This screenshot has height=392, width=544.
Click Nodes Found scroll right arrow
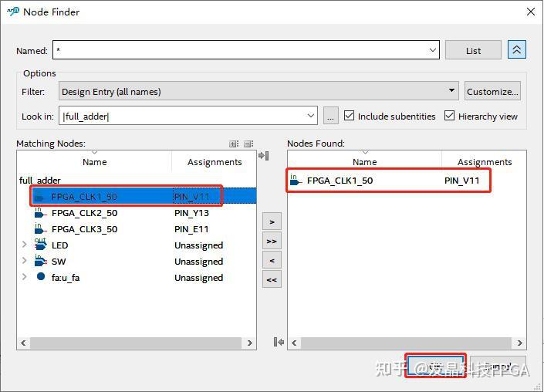point(519,343)
